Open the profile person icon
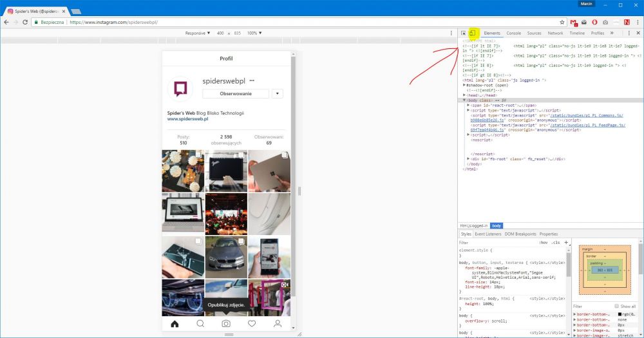The image size is (644, 338). tap(278, 324)
